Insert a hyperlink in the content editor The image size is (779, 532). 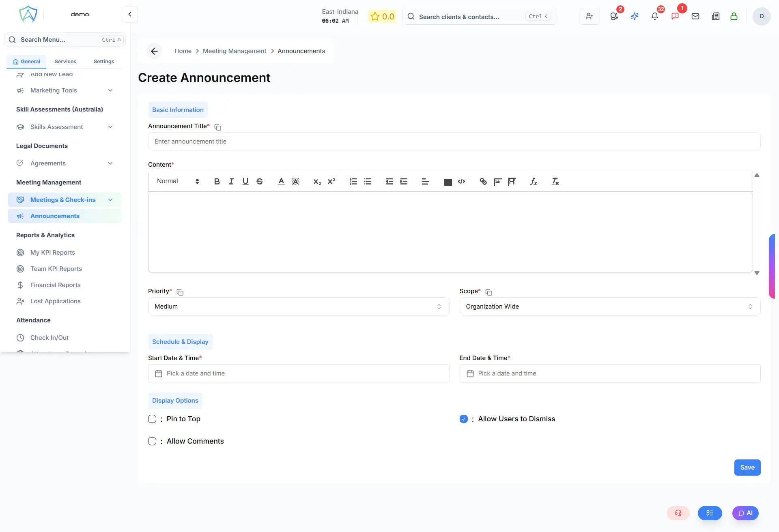coord(483,181)
